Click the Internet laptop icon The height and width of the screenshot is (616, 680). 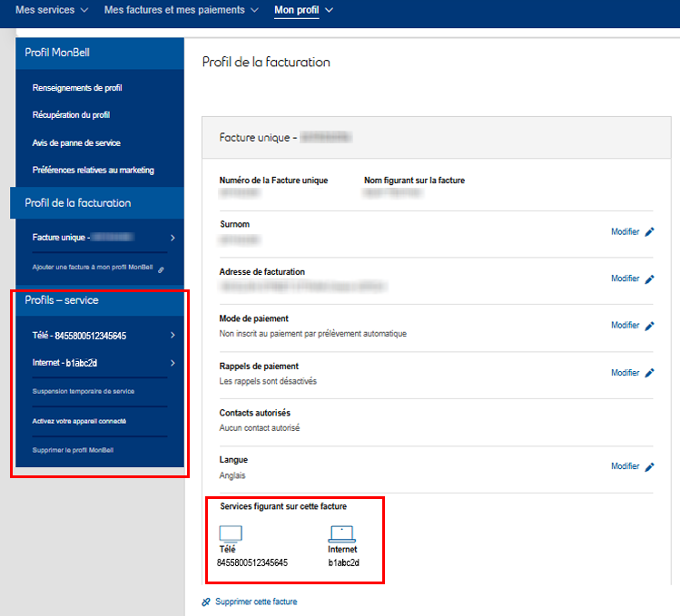[x=341, y=533]
